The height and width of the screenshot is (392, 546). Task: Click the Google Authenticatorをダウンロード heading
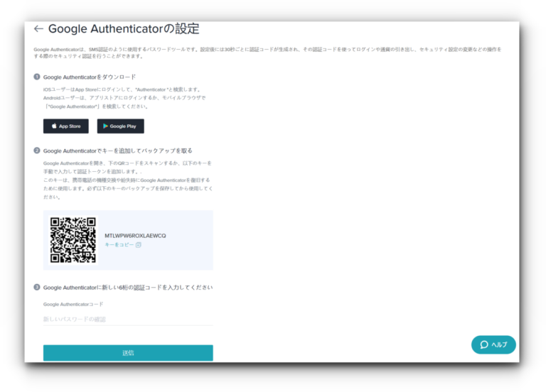coord(90,77)
